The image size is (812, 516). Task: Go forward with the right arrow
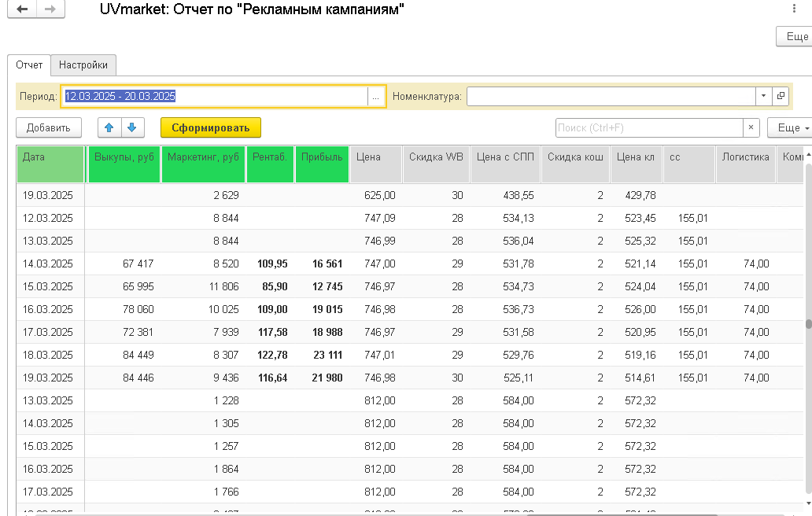[x=50, y=9]
